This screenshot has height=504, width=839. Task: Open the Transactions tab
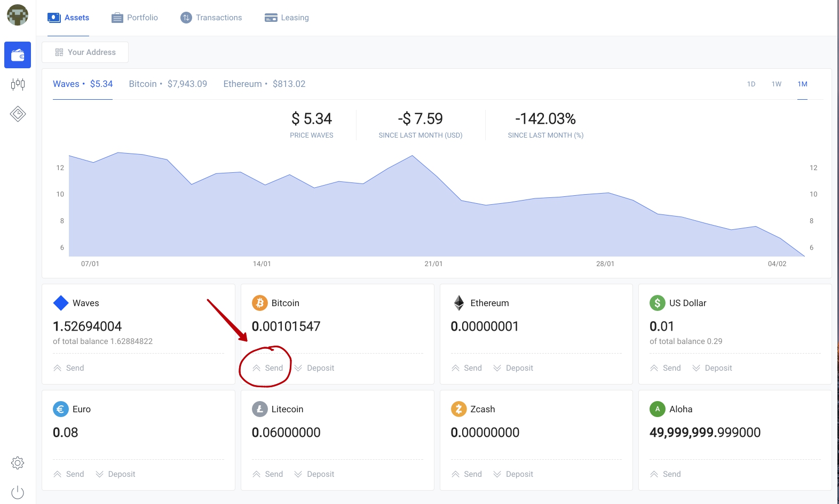(211, 18)
